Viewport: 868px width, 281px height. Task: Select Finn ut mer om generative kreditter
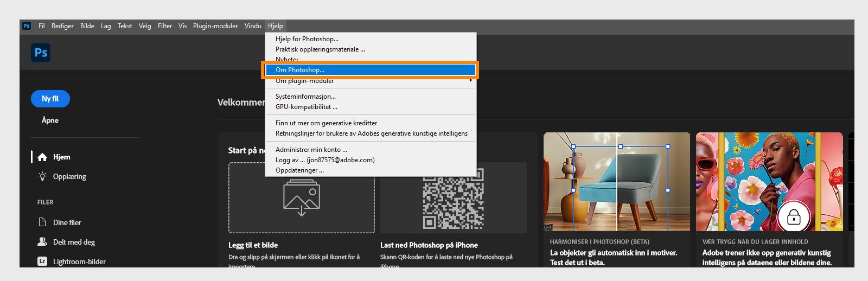coord(371,123)
